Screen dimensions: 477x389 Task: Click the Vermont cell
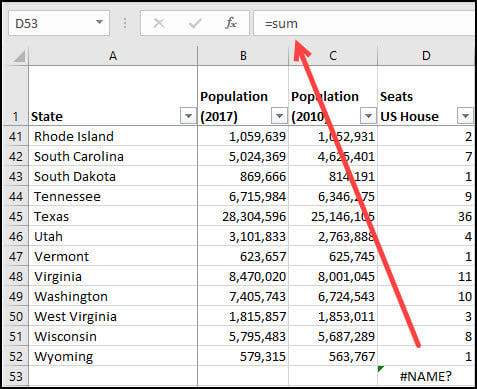113,256
